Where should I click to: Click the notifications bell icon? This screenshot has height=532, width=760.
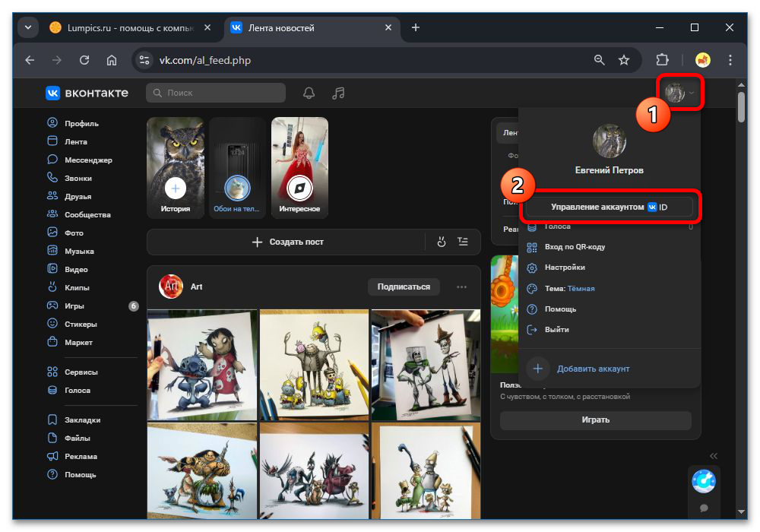[309, 93]
